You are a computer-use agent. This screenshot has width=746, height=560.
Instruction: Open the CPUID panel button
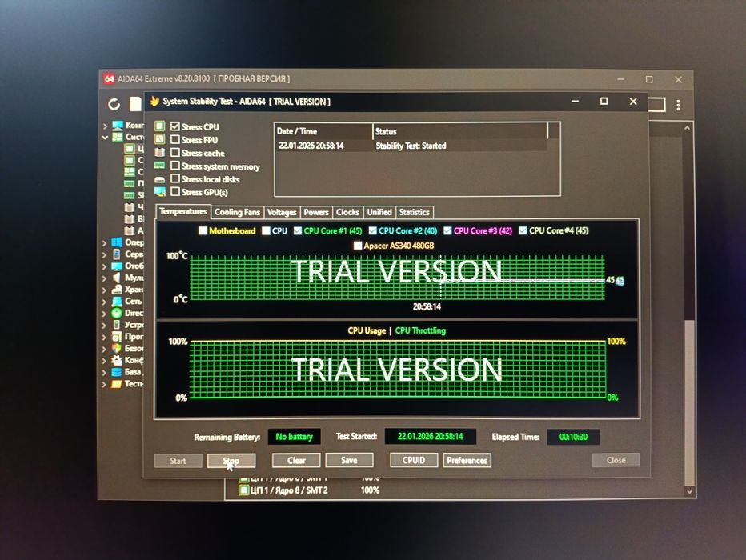[x=414, y=460]
